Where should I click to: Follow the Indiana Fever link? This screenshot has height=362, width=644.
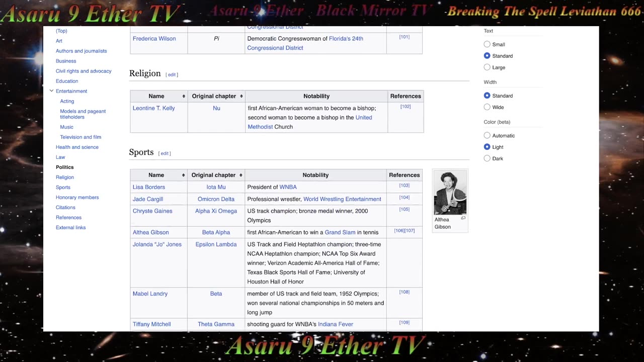point(336,324)
